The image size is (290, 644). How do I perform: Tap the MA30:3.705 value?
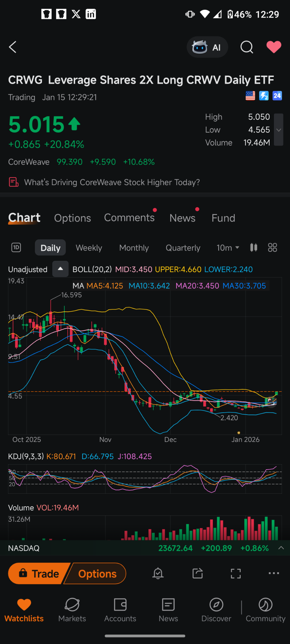click(244, 286)
